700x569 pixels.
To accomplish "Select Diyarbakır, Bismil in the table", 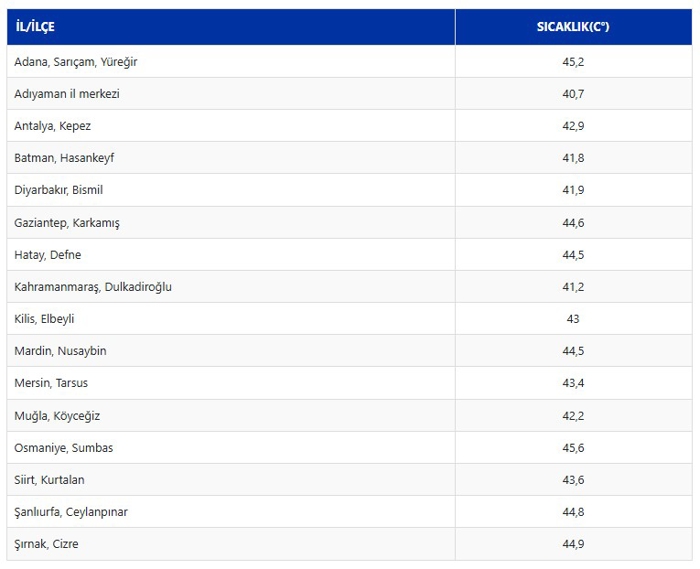I will 58,190.
